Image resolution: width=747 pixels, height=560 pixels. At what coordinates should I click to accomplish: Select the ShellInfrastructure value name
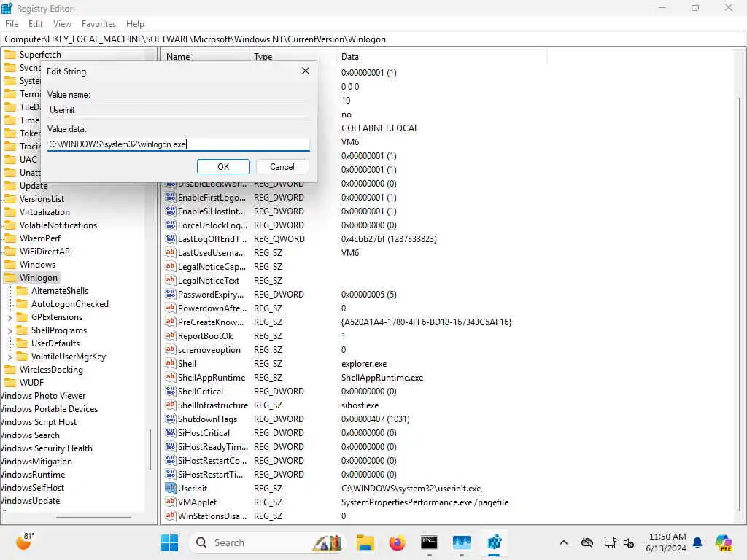[x=213, y=405]
